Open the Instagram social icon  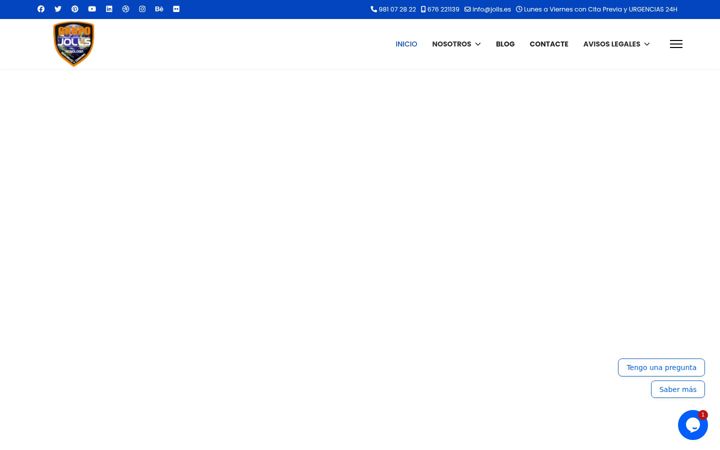pyautogui.click(x=142, y=9)
